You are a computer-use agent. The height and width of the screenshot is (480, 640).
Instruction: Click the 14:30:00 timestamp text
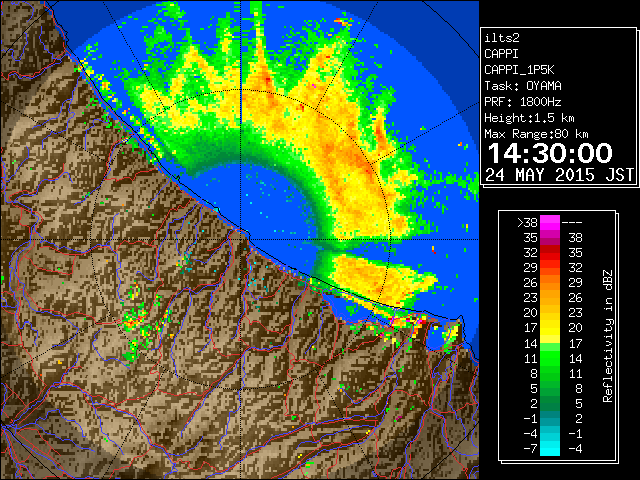[x=550, y=153]
